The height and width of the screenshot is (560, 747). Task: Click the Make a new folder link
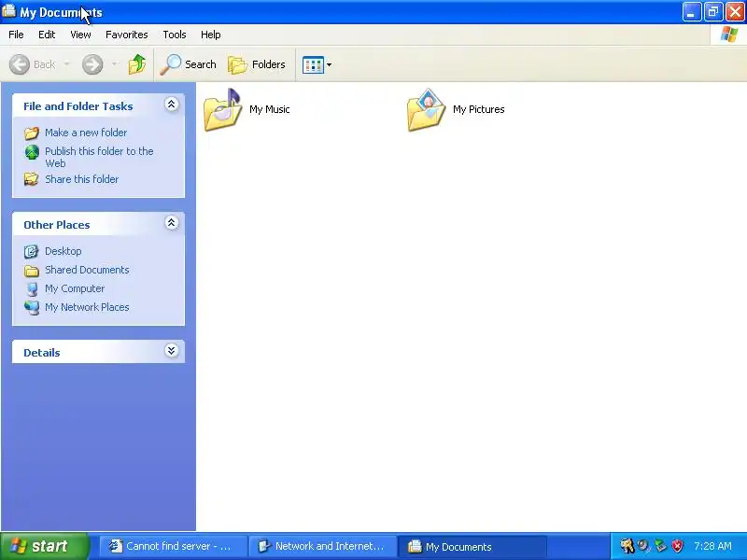86,133
